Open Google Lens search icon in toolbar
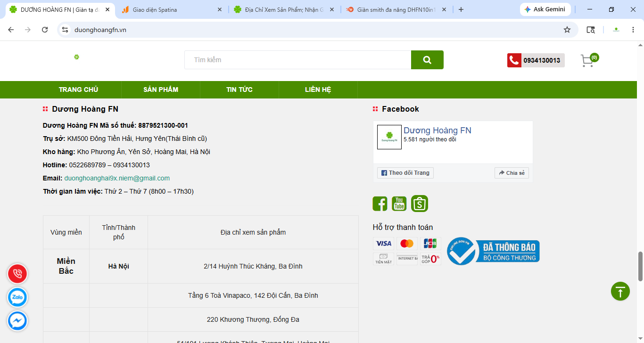 pos(590,30)
